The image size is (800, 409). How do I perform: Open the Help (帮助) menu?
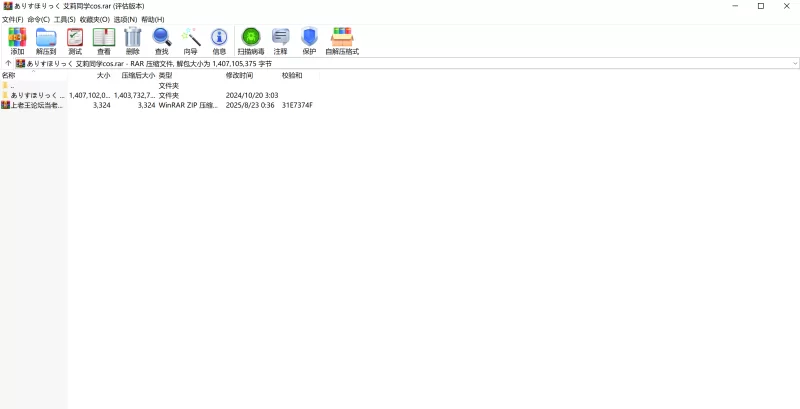[x=153, y=19]
